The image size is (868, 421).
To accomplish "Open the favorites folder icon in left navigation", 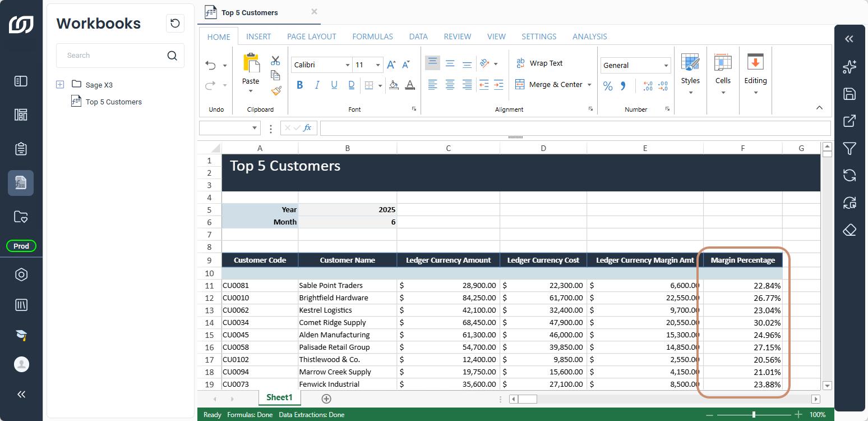I will 21,217.
